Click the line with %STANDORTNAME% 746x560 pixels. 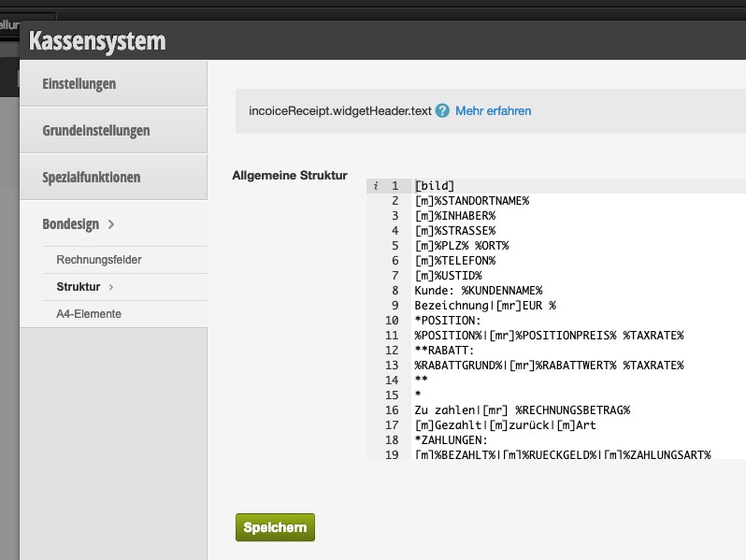pyautogui.click(x=472, y=201)
